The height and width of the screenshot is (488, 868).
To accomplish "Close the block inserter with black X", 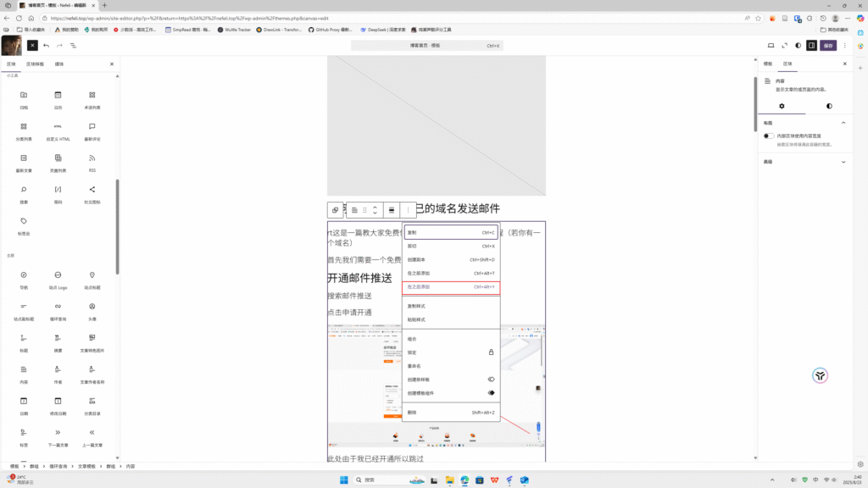I will [33, 46].
